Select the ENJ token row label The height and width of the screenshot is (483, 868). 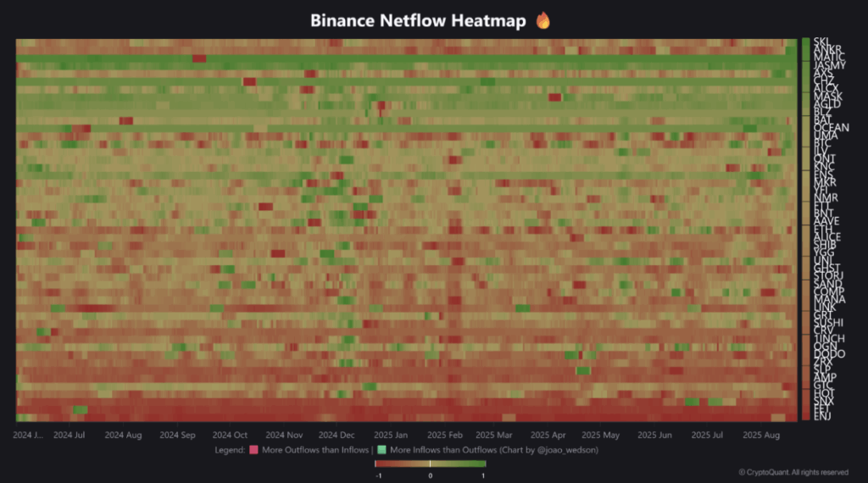point(821,416)
